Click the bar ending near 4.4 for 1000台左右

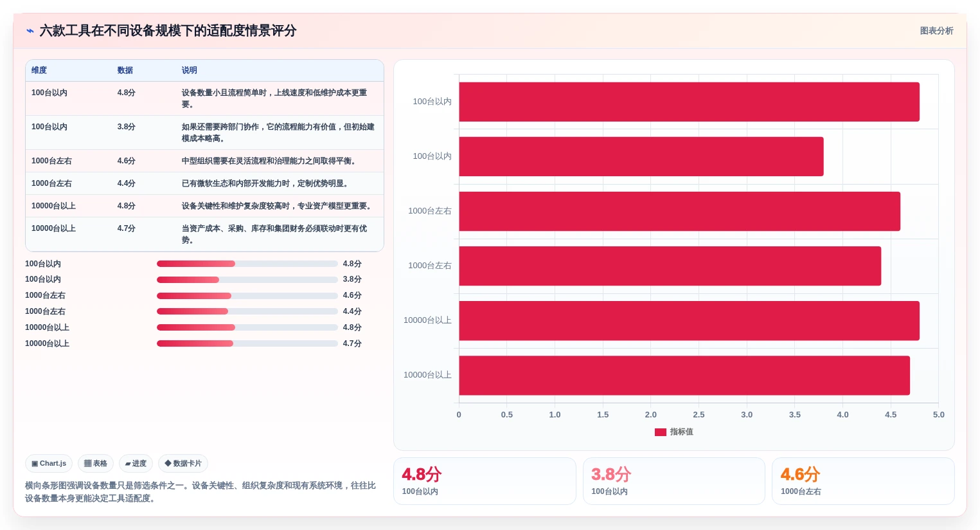[670, 266]
